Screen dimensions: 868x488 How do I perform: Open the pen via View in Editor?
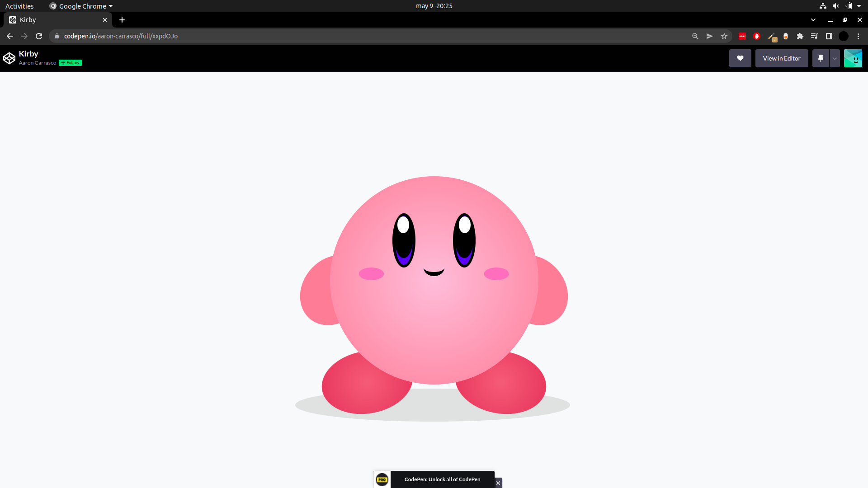782,58
